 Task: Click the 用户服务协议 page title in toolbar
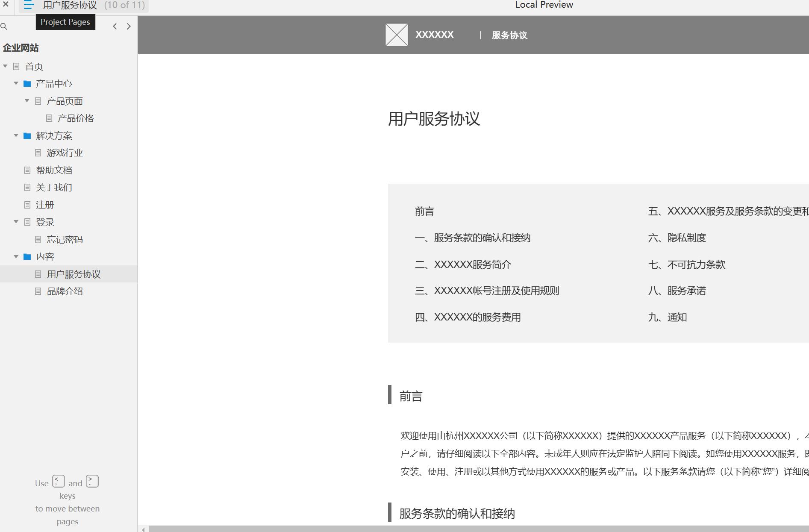coord(70,5)
